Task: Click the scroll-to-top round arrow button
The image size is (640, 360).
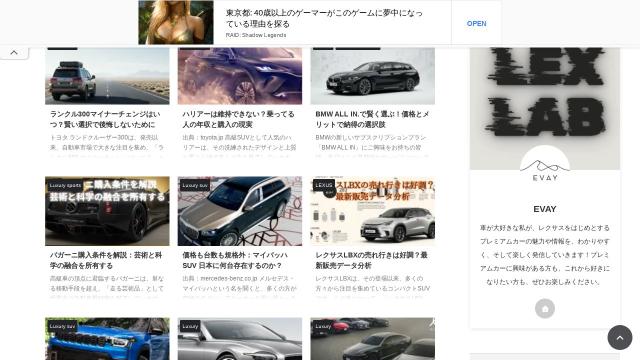Action: click(620, 338)
